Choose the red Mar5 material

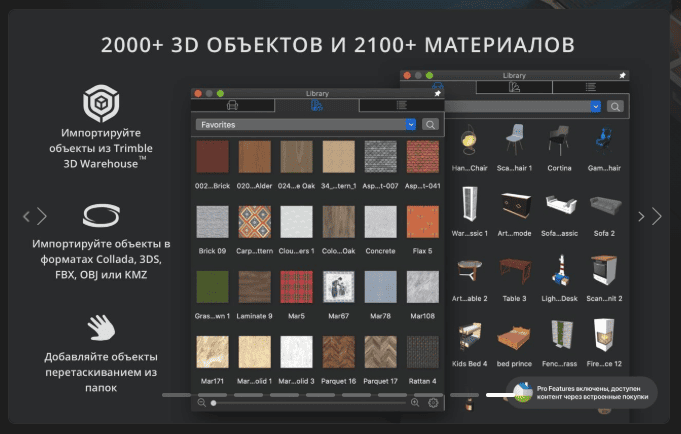click(297, 287)
